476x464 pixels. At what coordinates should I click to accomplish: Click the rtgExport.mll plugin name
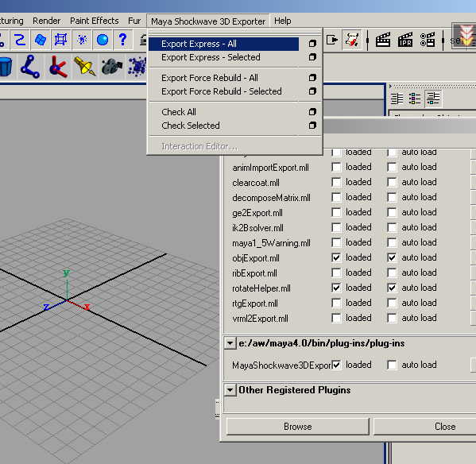[255, 304]
